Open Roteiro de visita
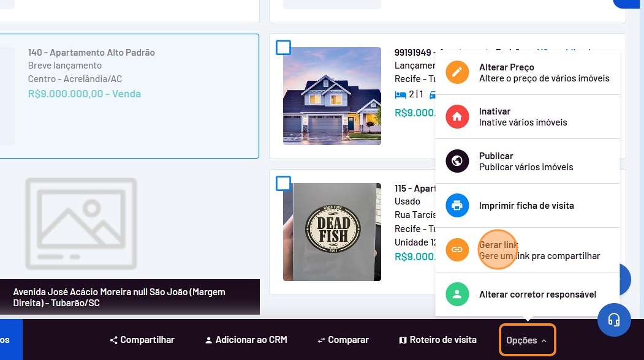The image size is (644, 360). (438, 340)
